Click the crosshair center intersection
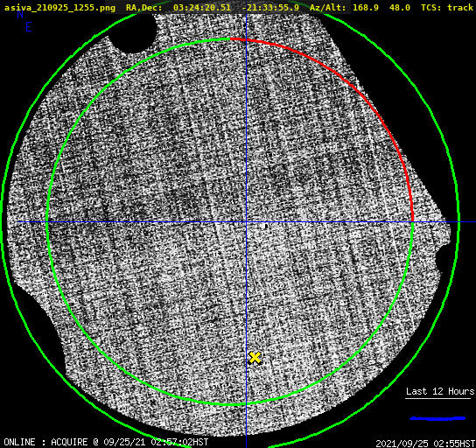Screen dimensions: 476x448 point(246,222)
